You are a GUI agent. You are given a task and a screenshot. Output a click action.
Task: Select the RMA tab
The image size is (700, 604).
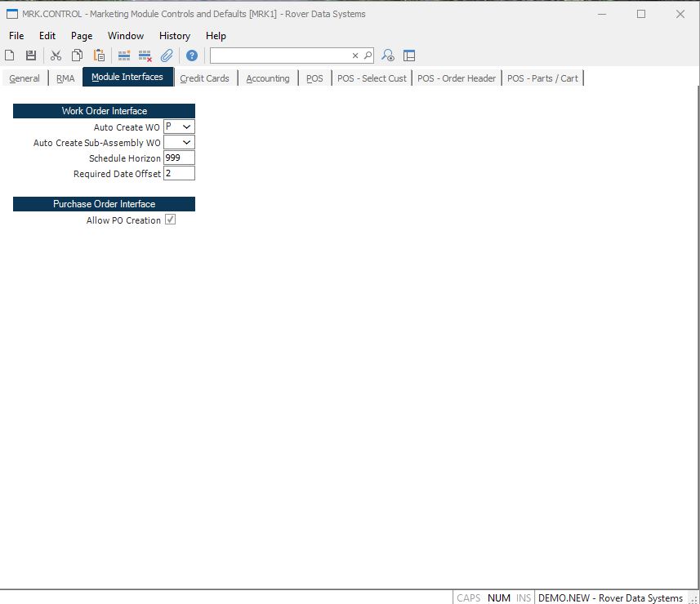pyautogui.click(x=65, y=78)
